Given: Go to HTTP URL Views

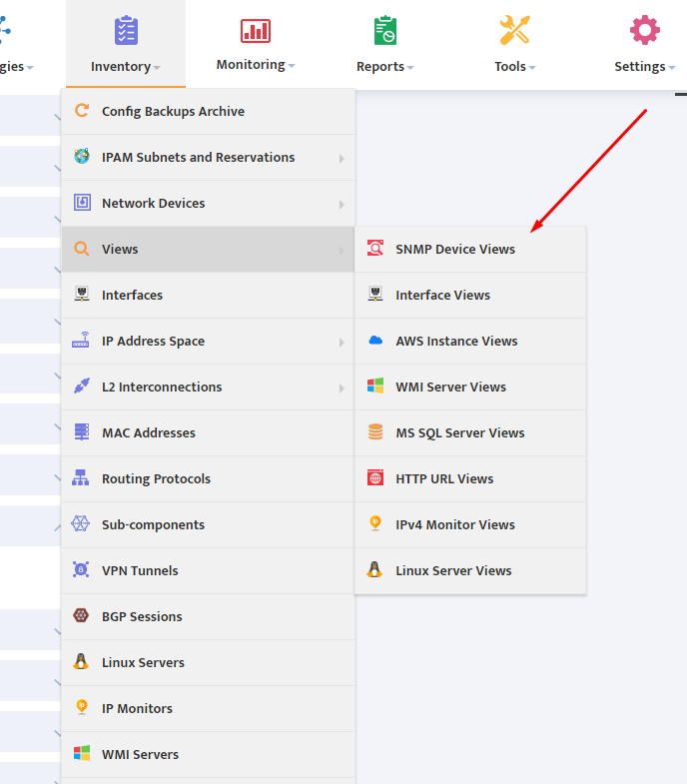Looking at the screenshot, I should point(470,479).
